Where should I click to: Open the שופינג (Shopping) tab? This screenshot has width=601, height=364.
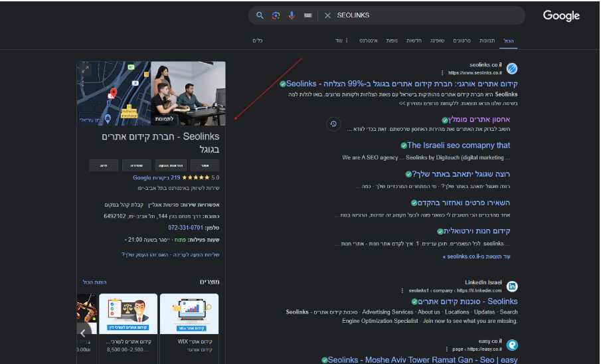pyautogui.click(x=437, y=41)
